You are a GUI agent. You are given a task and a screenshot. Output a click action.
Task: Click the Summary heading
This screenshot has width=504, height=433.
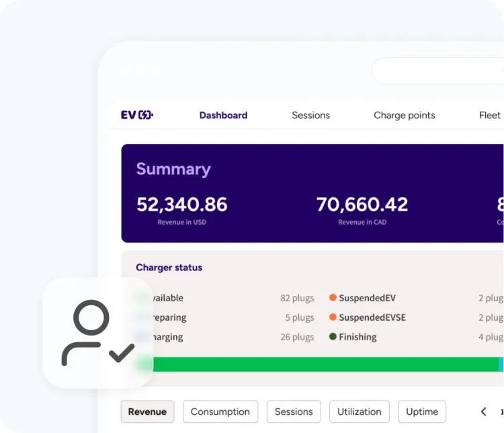pos(173,169)
